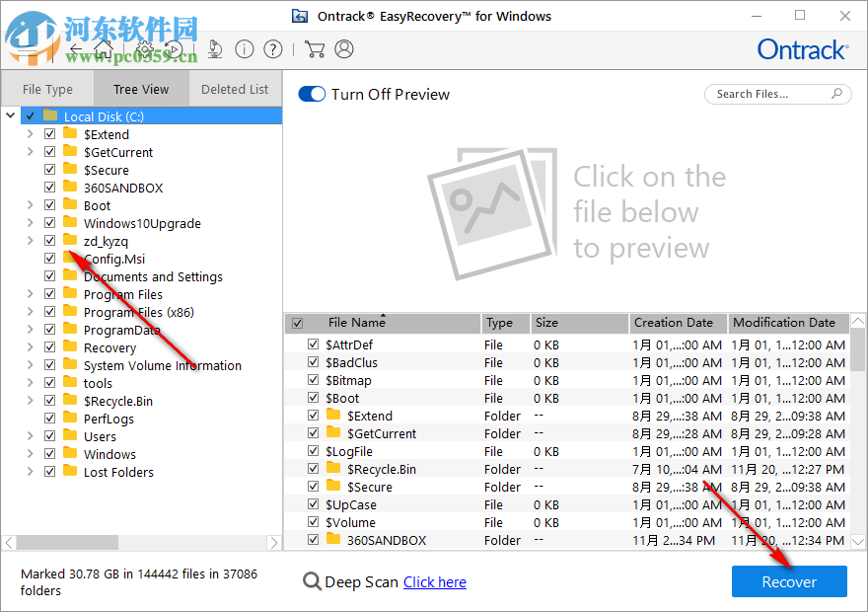868x612 pixels.
Task: Expand the Windows10Upgrade tree node
Action: (x=31, y=223)
